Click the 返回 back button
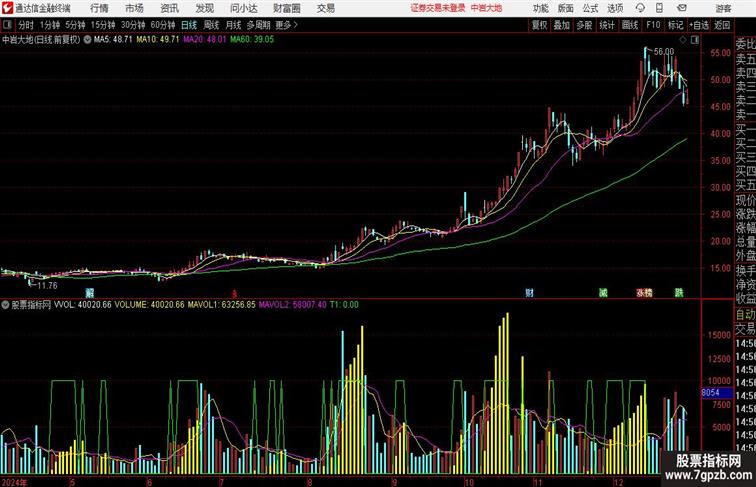 pos(722,25)
